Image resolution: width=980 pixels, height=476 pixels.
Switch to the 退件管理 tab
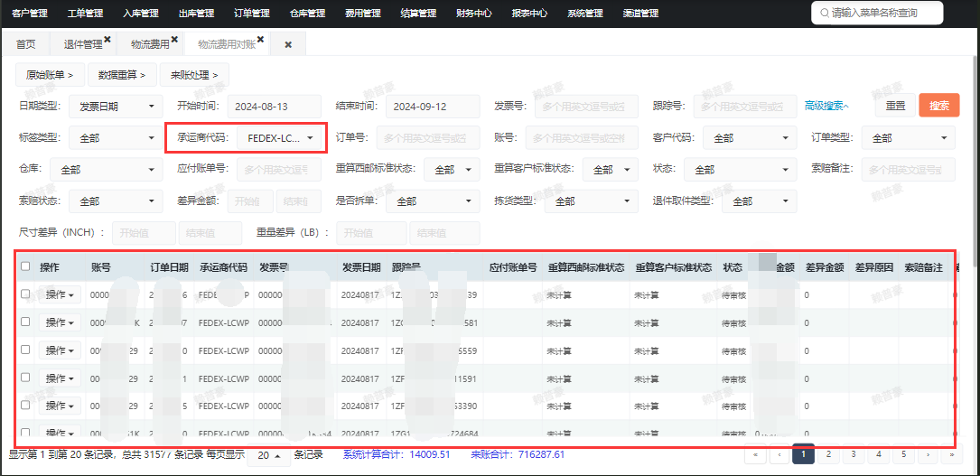[82, 44]
